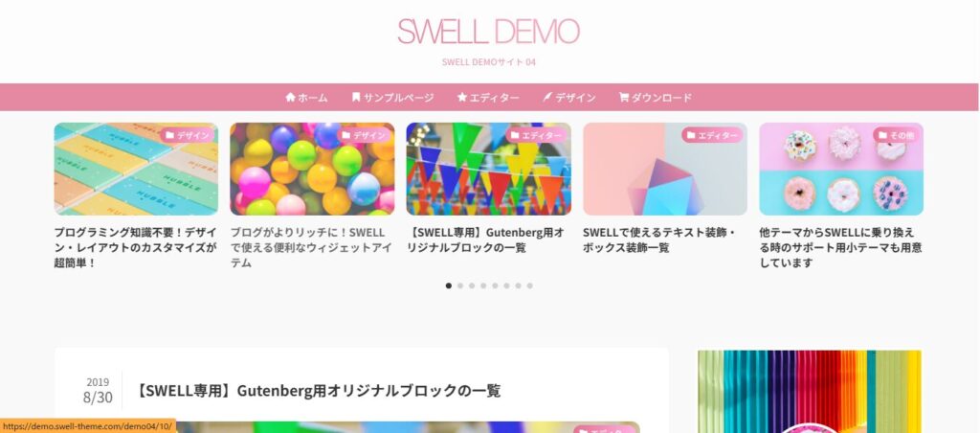980x433 pixels.
Task: Click the bookmark icon beside サンプルページ
Action: point(356,97)
